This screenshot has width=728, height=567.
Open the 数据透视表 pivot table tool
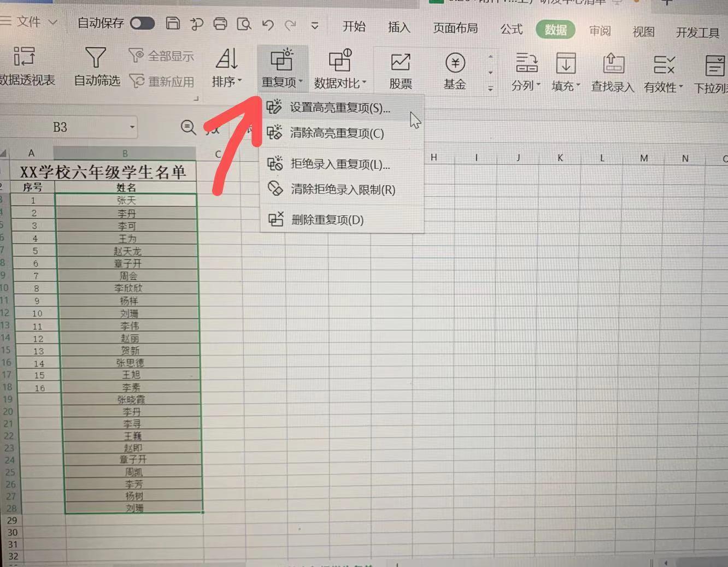coord(24,68)
